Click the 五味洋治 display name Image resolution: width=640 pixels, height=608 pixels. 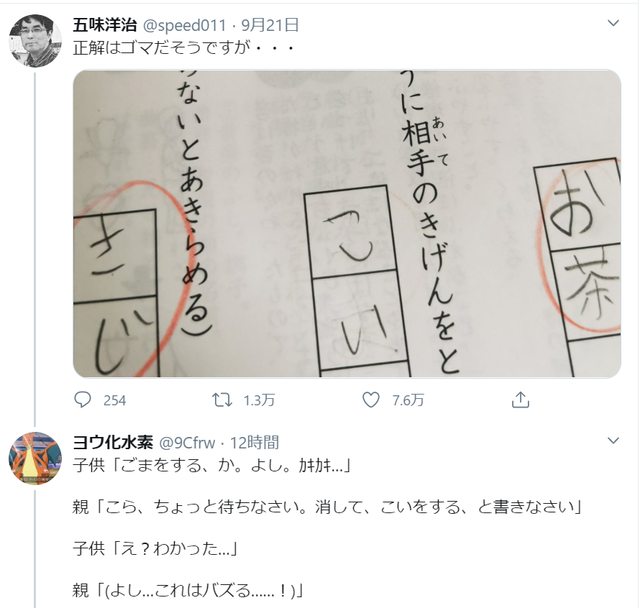pyautogui.click(x=104, y=25)
